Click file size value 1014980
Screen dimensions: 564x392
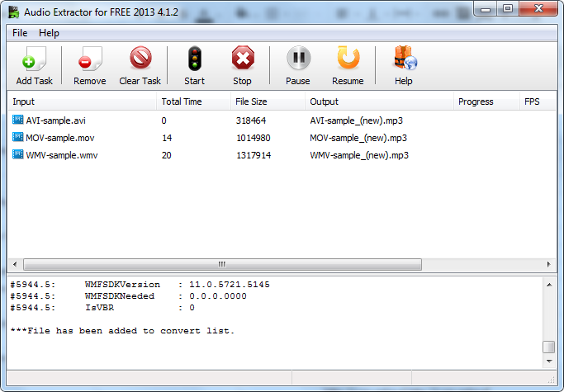(x=254, y=138)
